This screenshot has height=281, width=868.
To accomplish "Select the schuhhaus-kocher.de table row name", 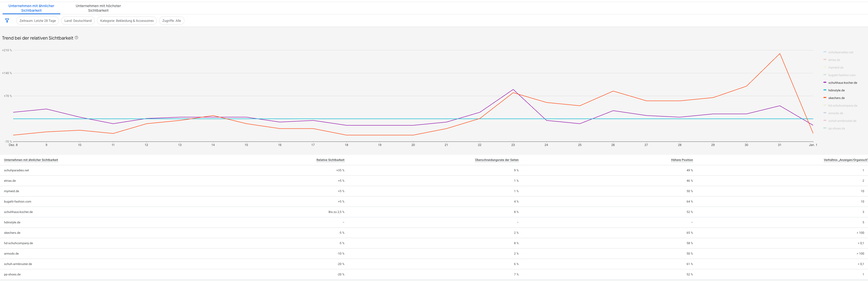I will point(19,212).
